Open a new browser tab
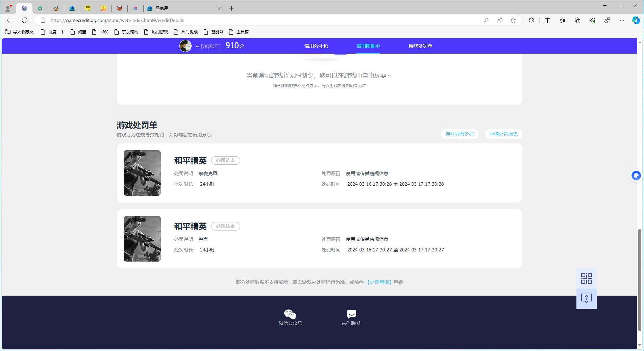 pyautogui.click(x=231, y=8)
